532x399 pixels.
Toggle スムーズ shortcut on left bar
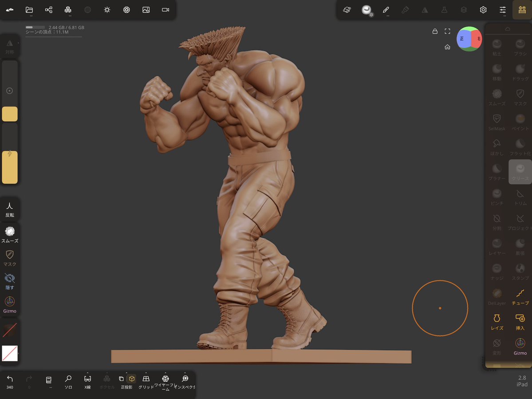tap(10, 235)
